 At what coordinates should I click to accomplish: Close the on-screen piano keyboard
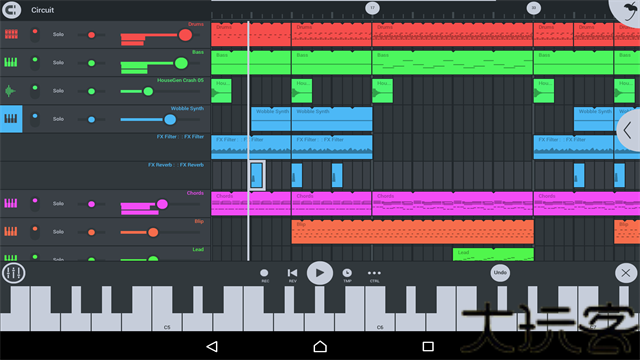[x=626, y=273]
